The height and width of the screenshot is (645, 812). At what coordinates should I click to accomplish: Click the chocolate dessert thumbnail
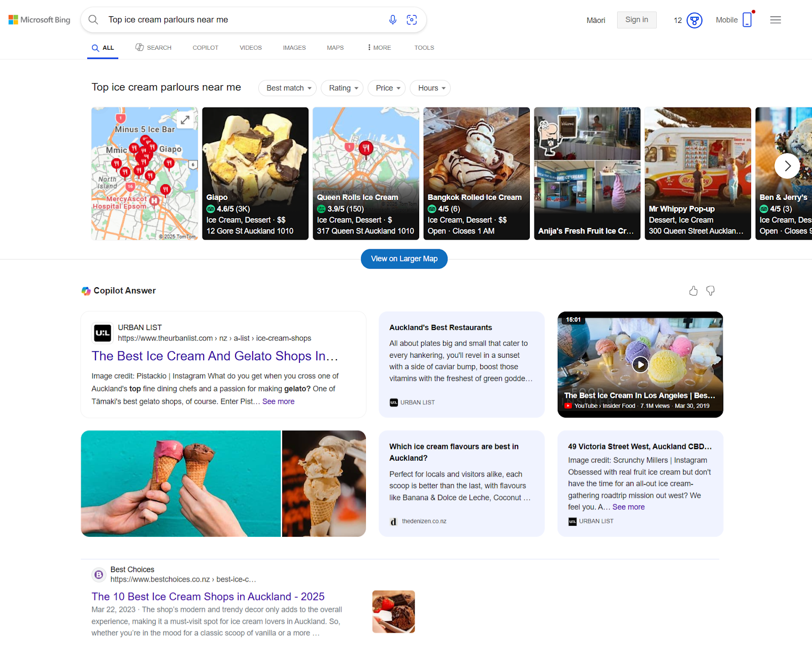[x=393, y=612]
